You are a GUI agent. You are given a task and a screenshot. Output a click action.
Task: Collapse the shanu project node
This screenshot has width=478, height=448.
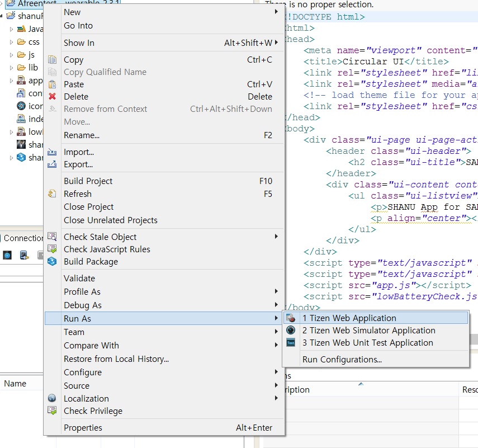coord(2,16)
